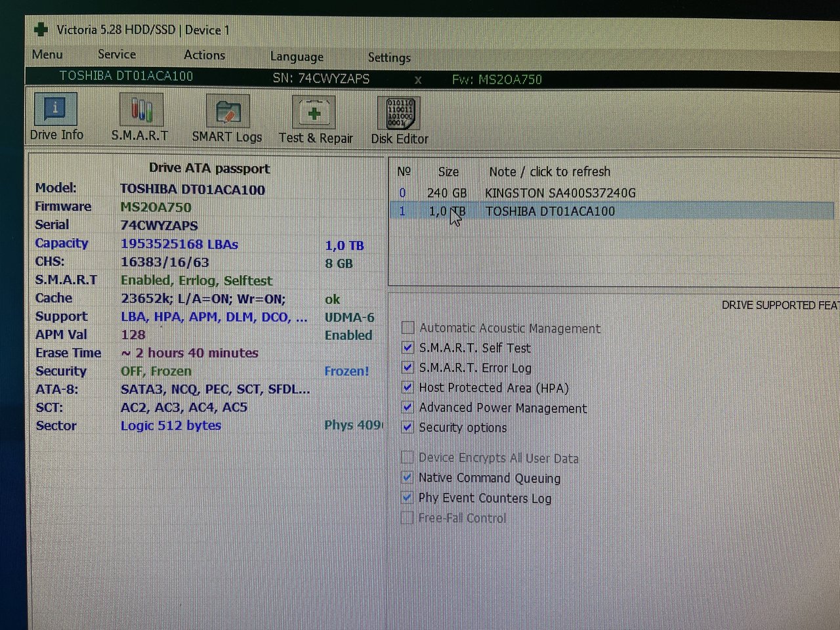The image size is (840, 630).
Task: Click the SCT value 'AC2, AC3, AC4, AC5'
Action: [184, 408]
